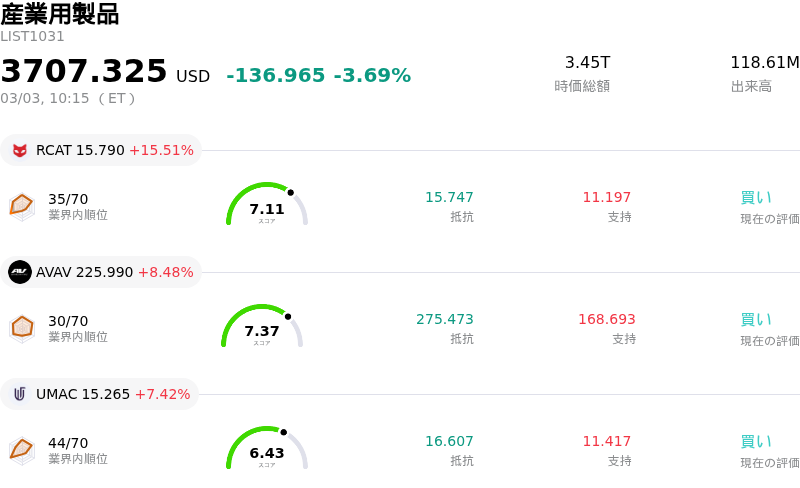This screenshot has width=800, height=488.
Task: Click the 3.45T market cap value
Action: click(587, 63)
